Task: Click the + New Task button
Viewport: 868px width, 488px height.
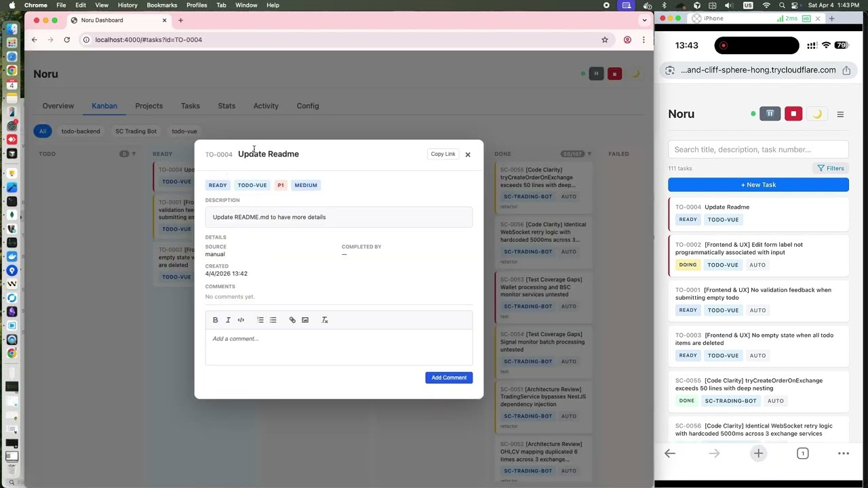Action: [x=758, y=184]
